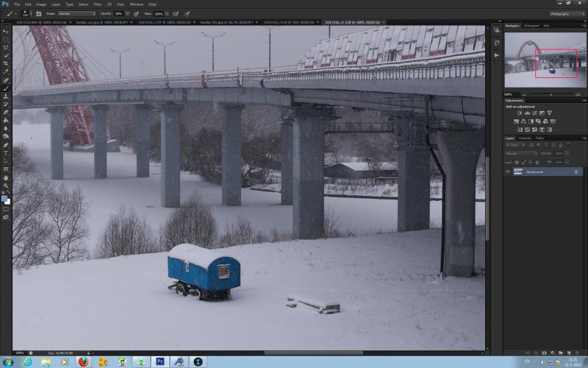Add a Curves adjustment
The image size is (588, 368).
pos(535,113)
